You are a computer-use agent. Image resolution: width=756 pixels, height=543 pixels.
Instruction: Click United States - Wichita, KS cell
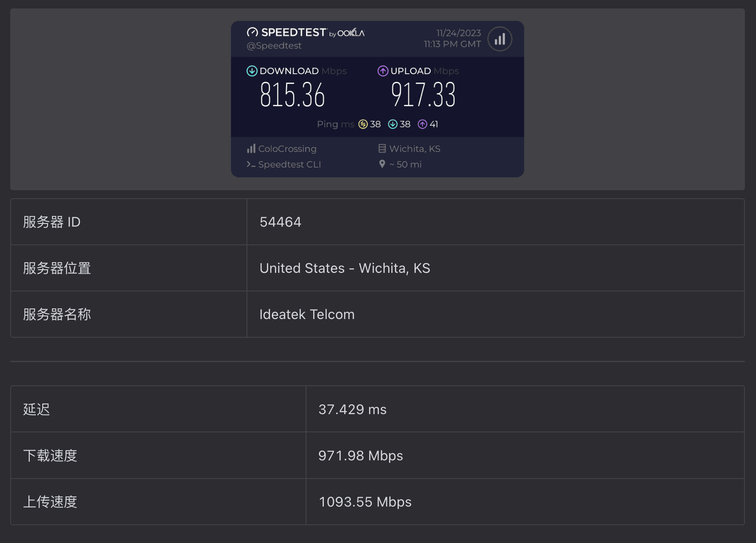[x=495, y=268]
